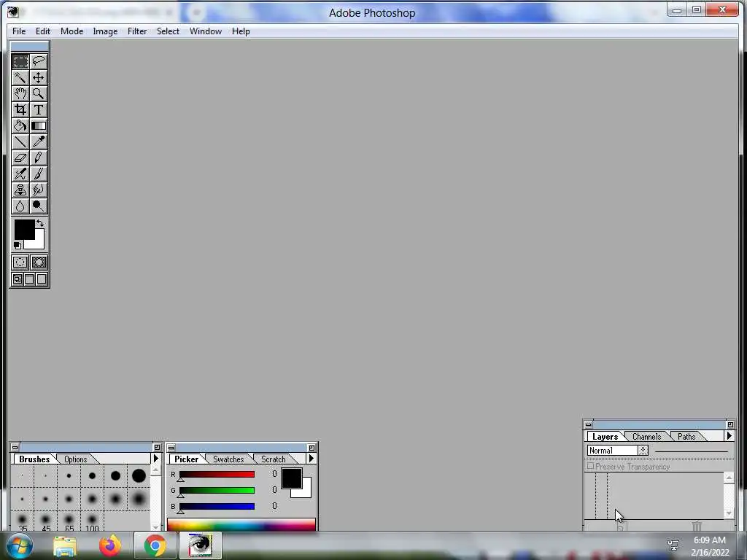Open Layers palette control box menu

[589, 424]
